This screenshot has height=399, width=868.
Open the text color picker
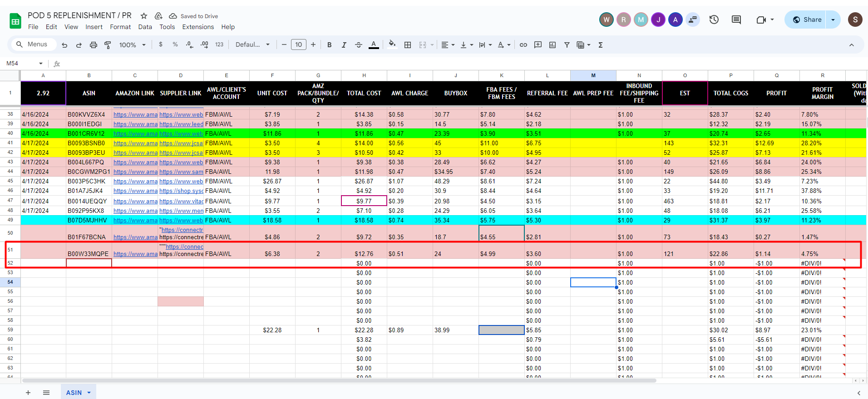(374, 45)
